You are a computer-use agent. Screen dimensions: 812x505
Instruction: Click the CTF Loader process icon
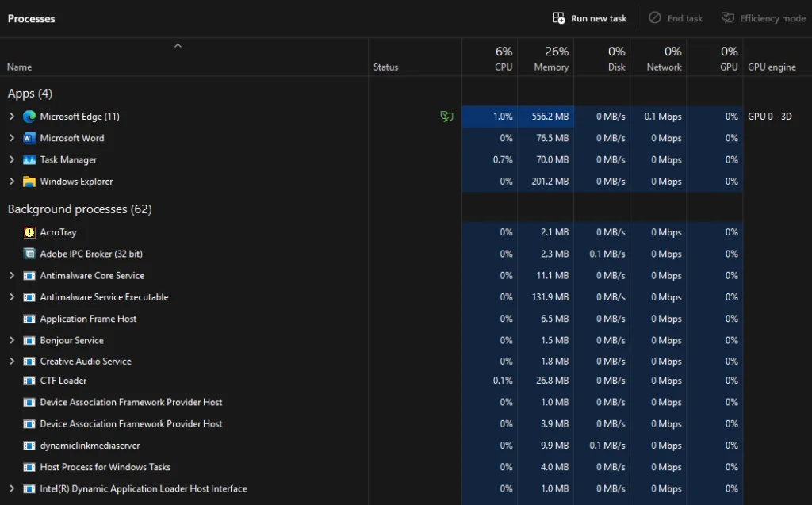29,381
